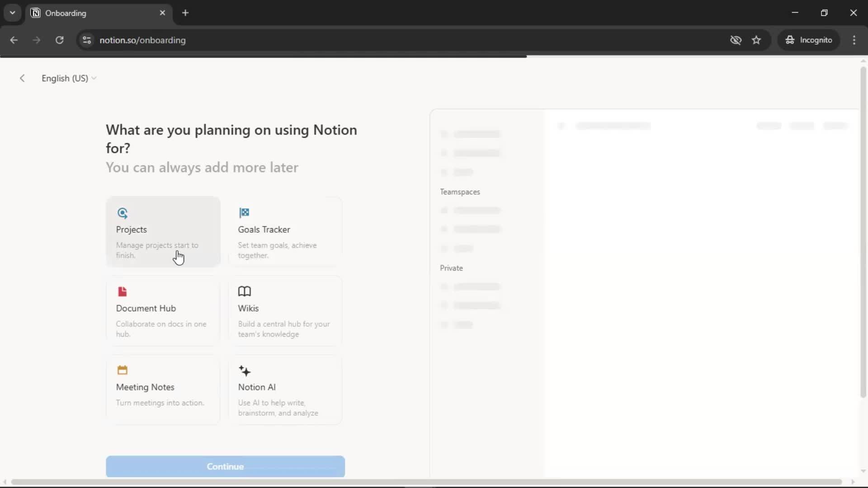Click 'Set team goals, achieve together.' text
This screenshot has height=488, width=868.
[277, 250]
